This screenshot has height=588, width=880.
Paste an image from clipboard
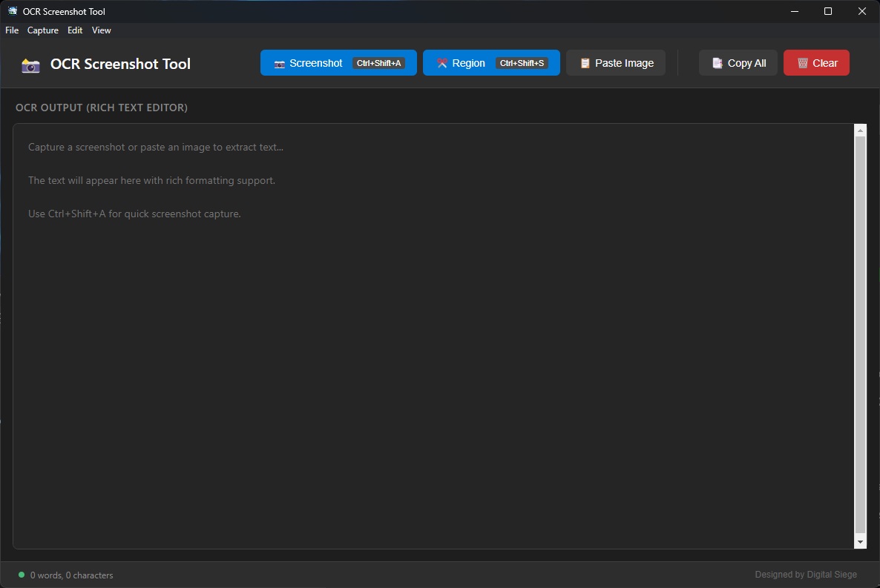(616, 62)
